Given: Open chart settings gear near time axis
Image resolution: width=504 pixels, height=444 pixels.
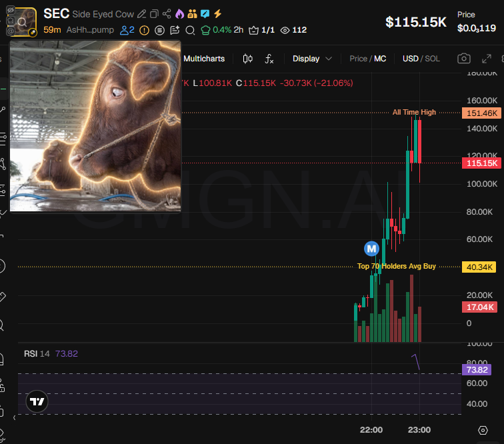Looking at the screenshot, I should point(483,430).
